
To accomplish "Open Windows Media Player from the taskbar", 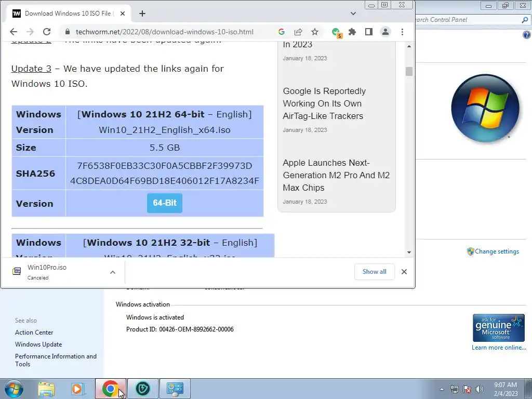I will click(78, 389).
